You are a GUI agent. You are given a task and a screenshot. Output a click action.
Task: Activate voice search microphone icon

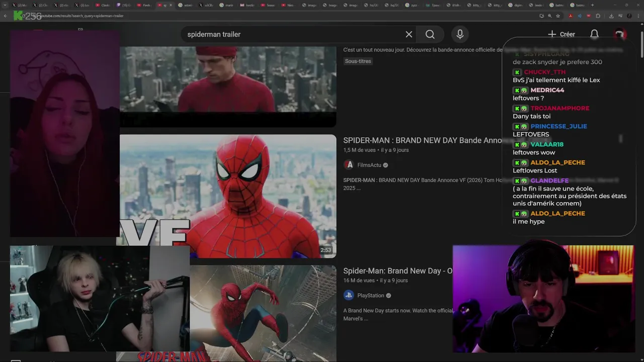[459, 34]
